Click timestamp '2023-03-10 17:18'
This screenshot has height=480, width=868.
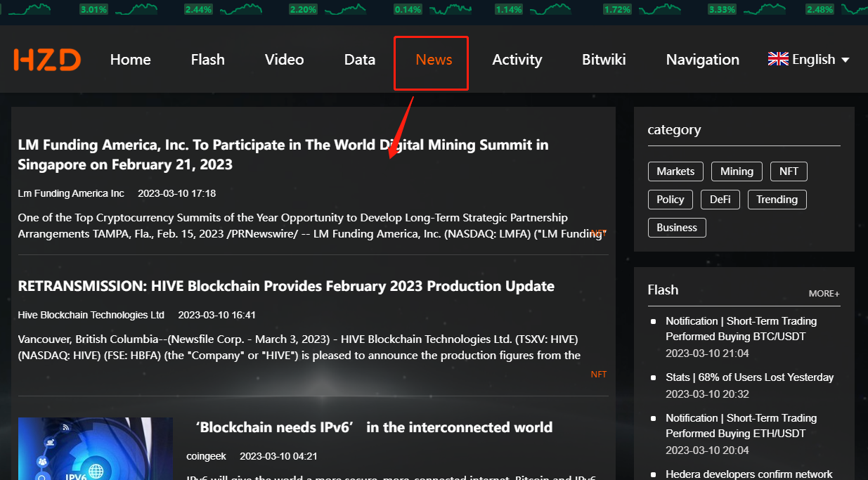tap(177, 193)
